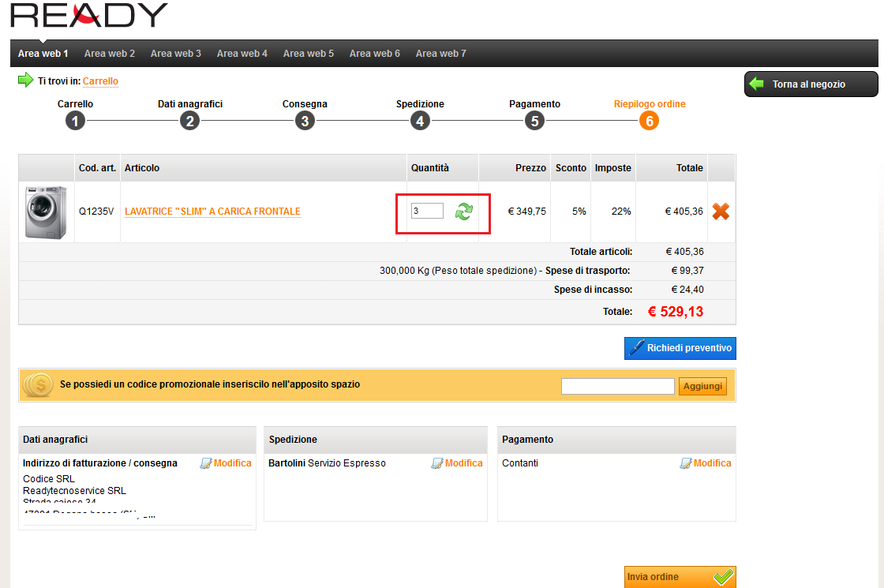Remove the washing machine with the orange X

(x=721, y=212)
